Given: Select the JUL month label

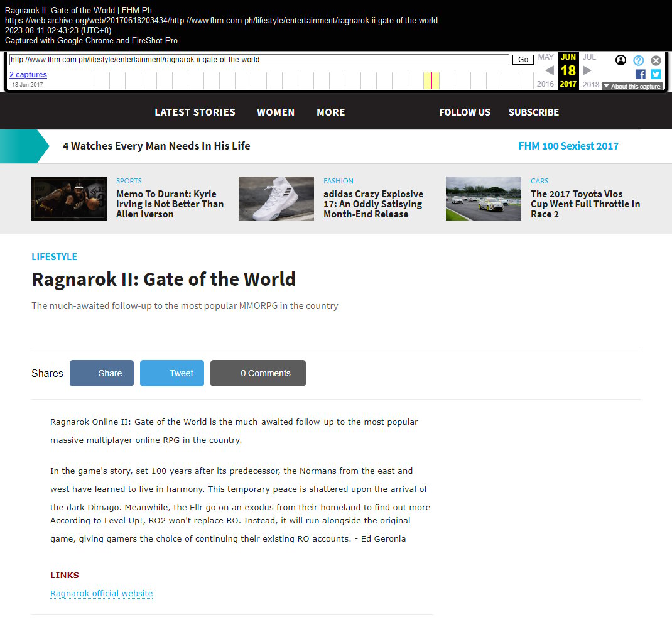Looking at the screenshot, I should [589, 57].
